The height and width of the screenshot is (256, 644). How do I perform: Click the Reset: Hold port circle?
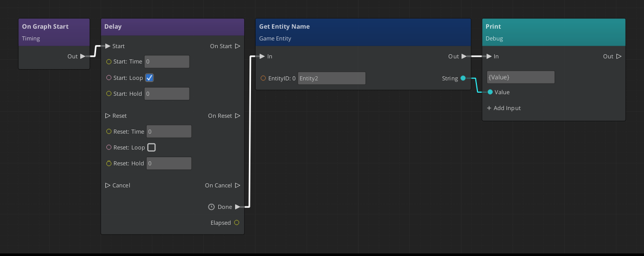(x=108, y=163)
